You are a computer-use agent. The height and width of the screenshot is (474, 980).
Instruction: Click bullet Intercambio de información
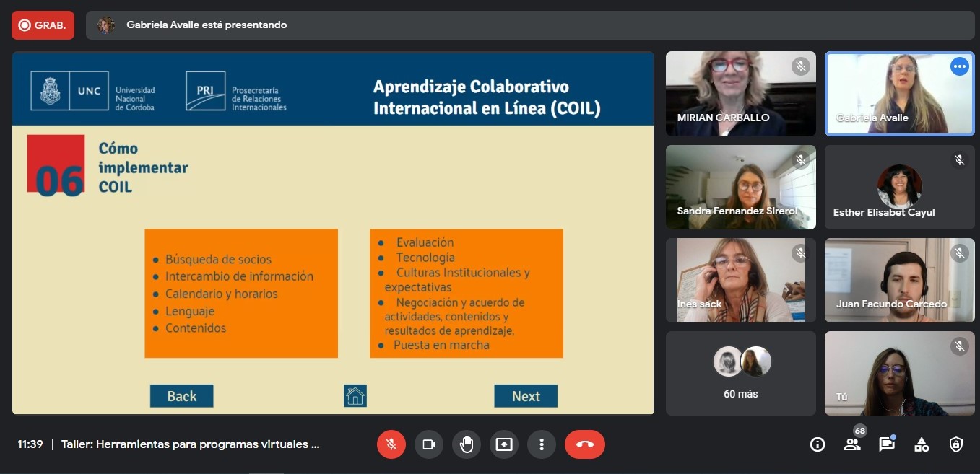pos(239,276)
